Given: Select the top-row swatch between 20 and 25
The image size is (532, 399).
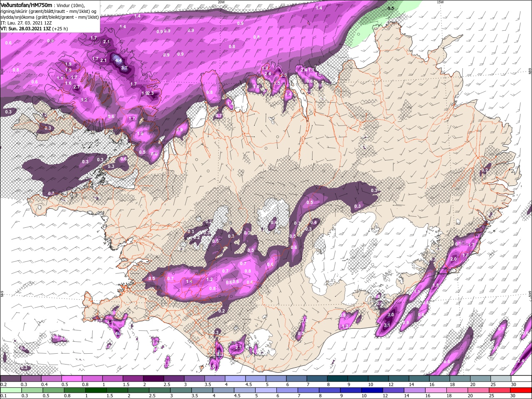Looking at the screenshot, I should click(481, 379).
